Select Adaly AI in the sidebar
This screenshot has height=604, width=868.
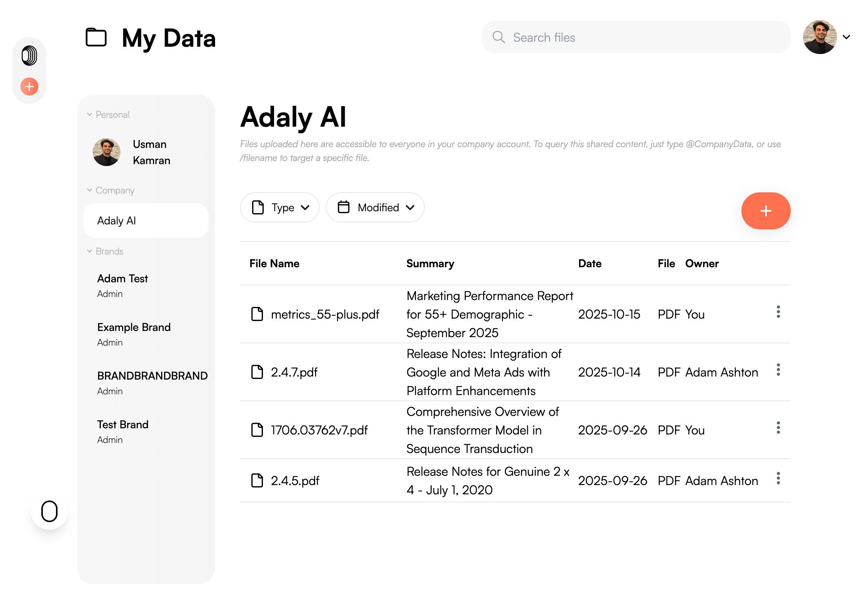point(146,221)
